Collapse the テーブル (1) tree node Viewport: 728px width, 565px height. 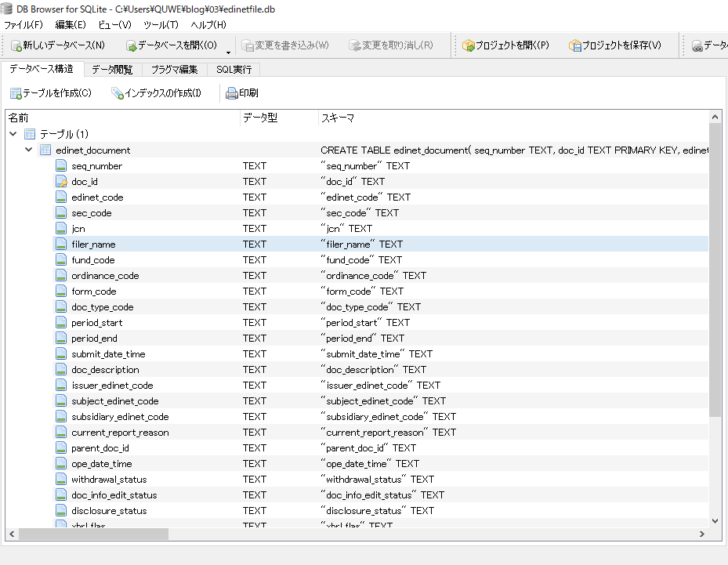tap(13, 134)
